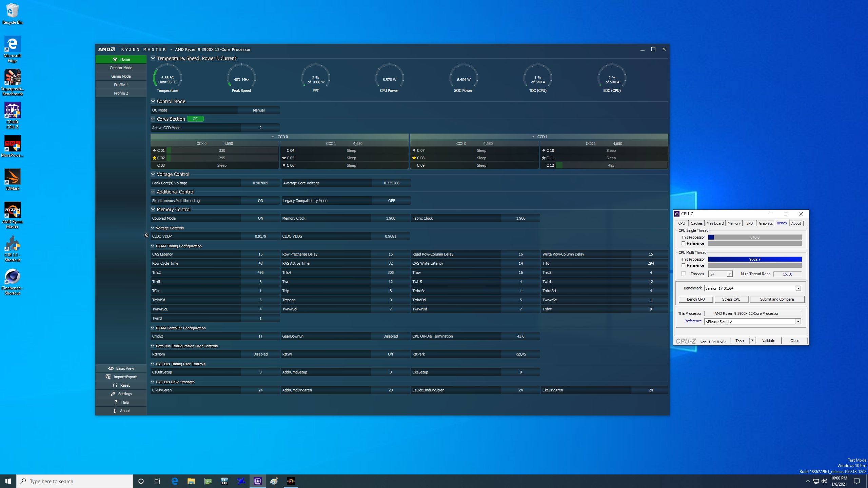868x488 pixels.
Task: Switch to Caches tab in CPU-Z
Action: coord(696,223)
